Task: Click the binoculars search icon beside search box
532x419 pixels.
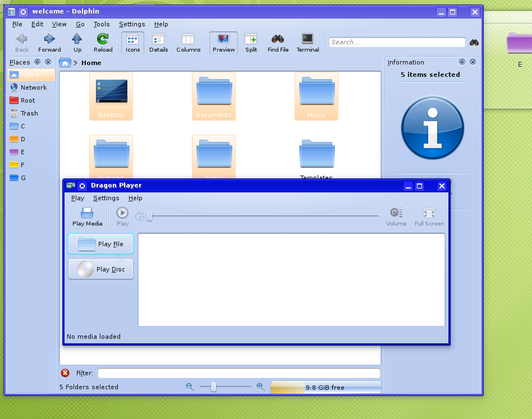Action: (x=474, y=43)
